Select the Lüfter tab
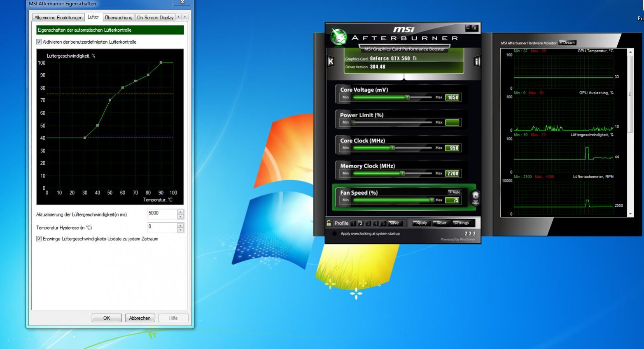 tap(93, 17)
